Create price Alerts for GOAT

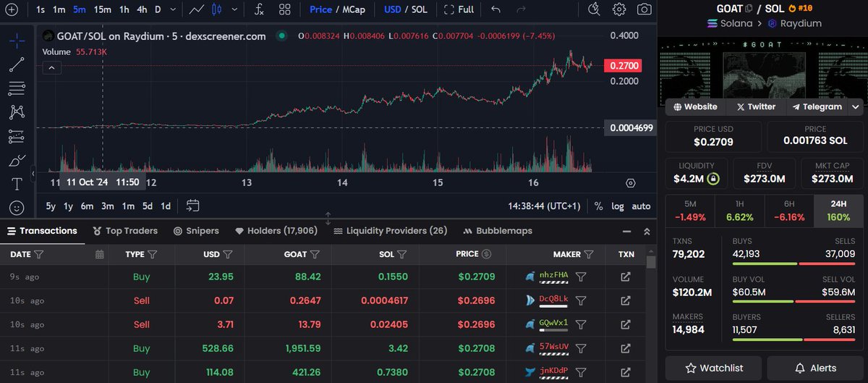(814, 368)
